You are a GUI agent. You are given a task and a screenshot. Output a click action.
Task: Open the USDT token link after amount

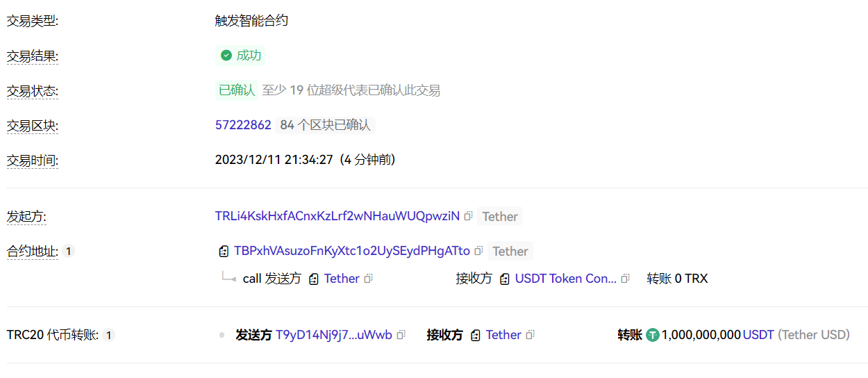758,335
